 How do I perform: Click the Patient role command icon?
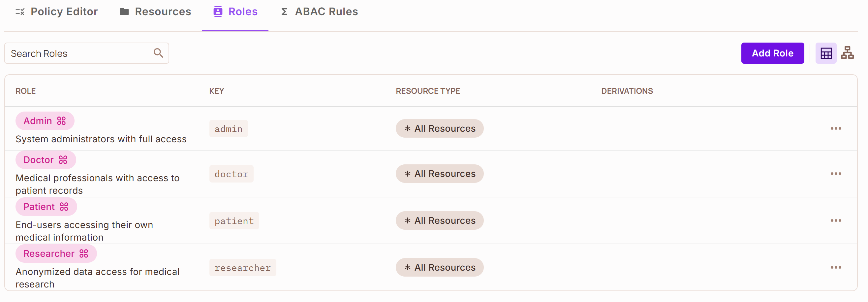pos(64,207)
